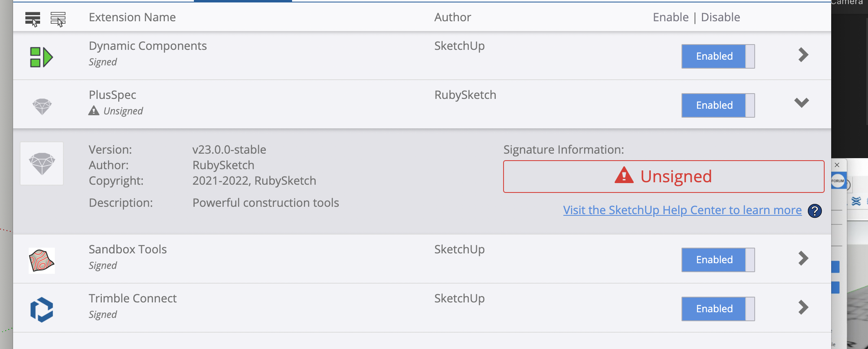Close the small panel behind the dialog

[x=837, y=165]
